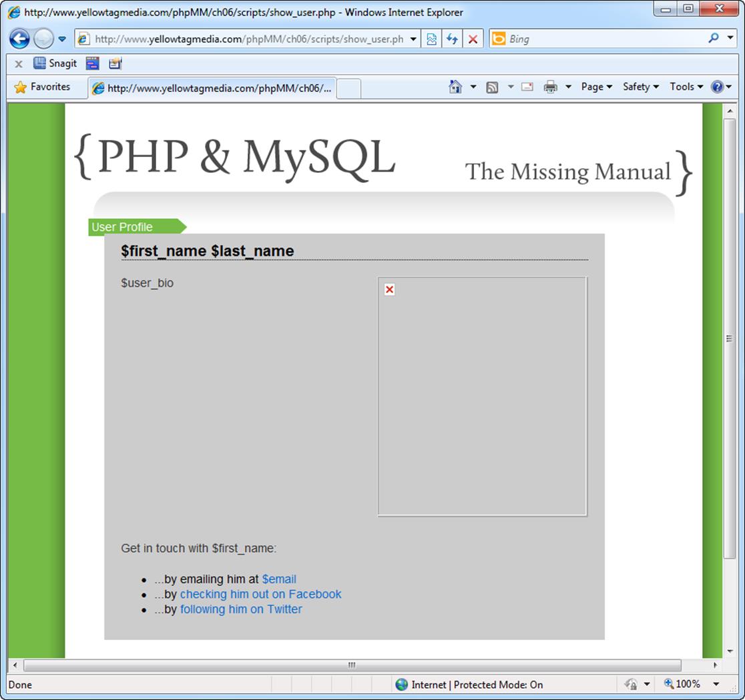Click the horizontal scrollbar left arrow
Screen dimensions: 745x700
pos(15,665)
